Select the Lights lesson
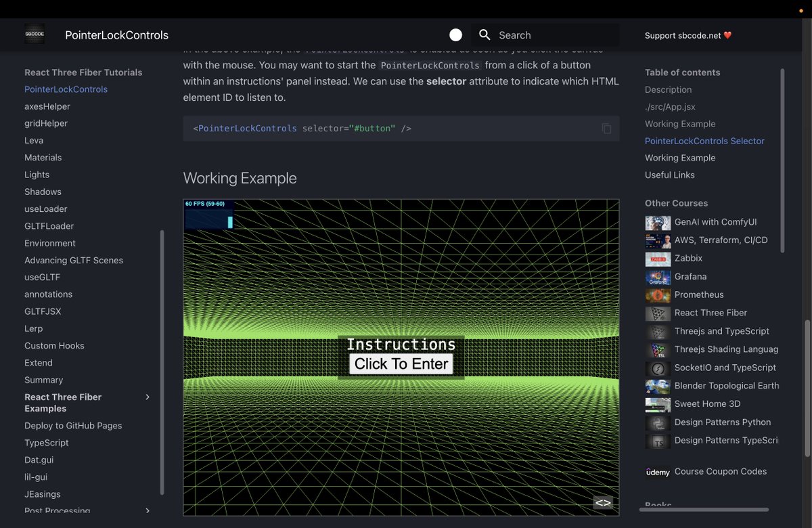 click(37, 175)
